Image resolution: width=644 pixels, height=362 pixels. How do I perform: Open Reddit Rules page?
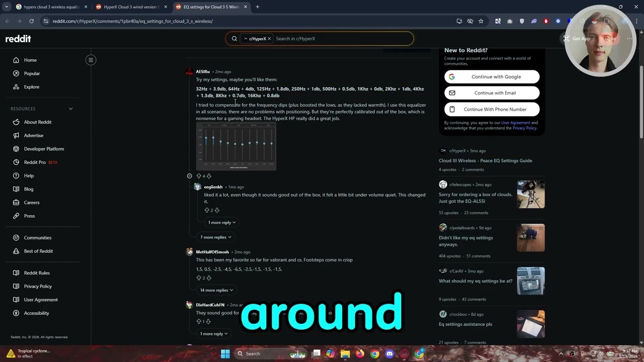(x=37, y=273)
